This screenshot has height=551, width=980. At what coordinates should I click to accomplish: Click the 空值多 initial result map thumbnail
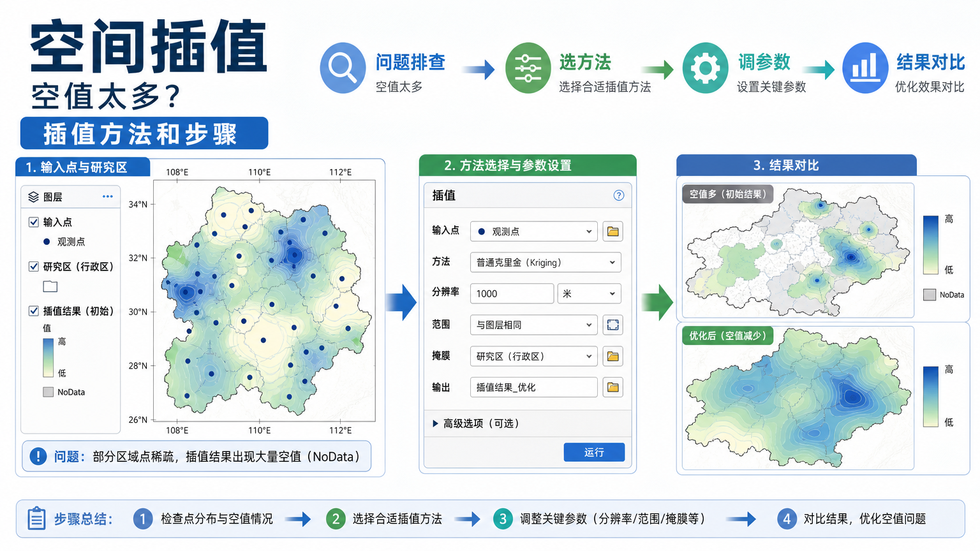coord(798,251)
